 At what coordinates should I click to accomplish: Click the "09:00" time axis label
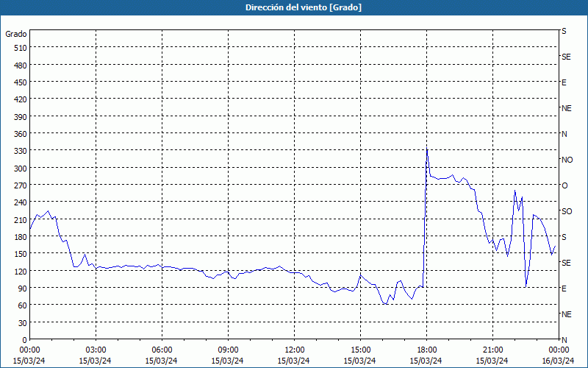(228, 350)
